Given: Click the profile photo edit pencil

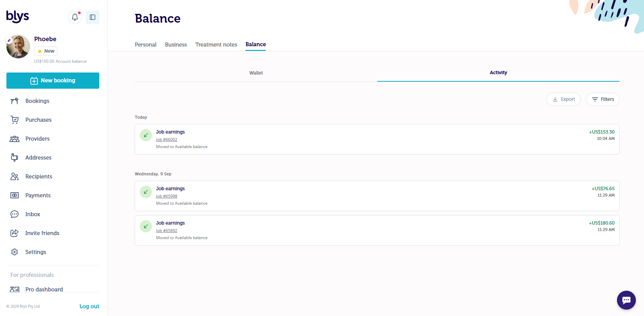Looking at the screenshot, I should click(9, 40).
